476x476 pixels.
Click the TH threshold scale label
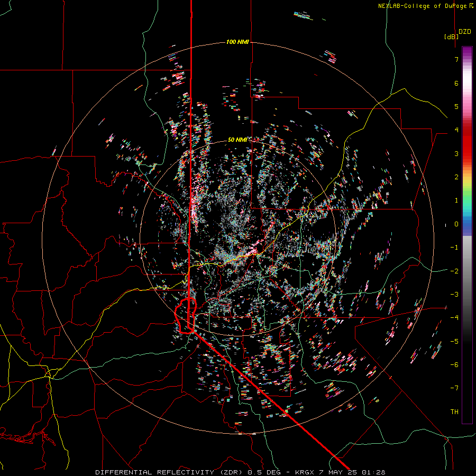point(454,411)
